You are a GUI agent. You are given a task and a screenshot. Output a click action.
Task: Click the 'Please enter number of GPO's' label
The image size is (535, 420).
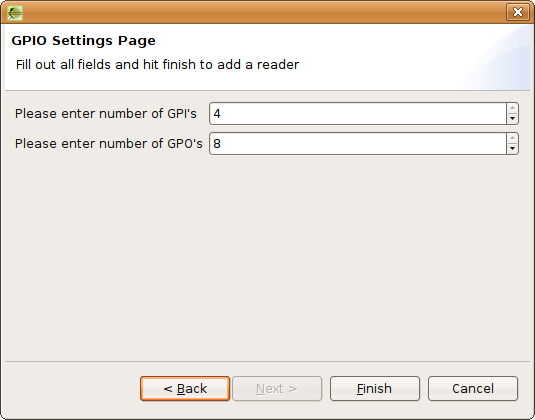pos(109,144)
